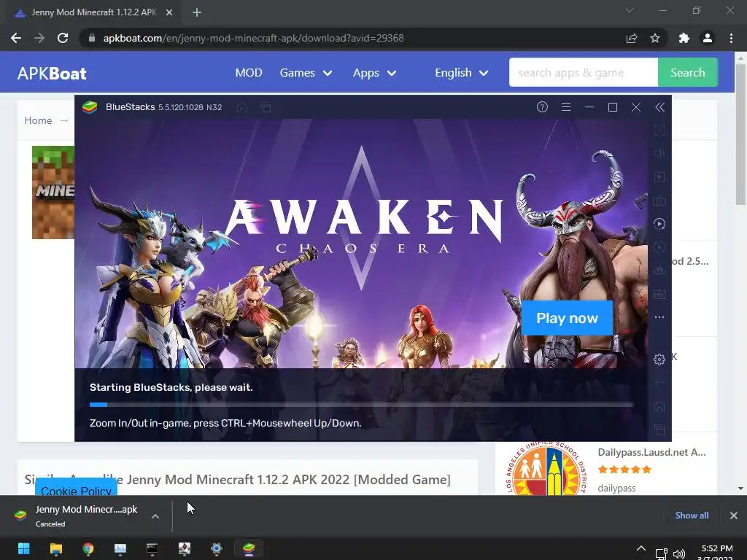Open the BlueStacks help icon
This screenshot has height=560, width=747.
[542, 107]
